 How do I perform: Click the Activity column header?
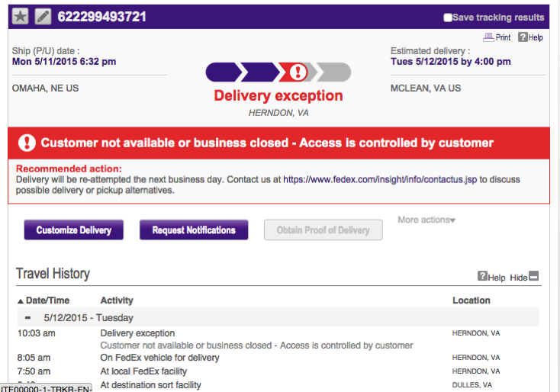tap(117, 300)
